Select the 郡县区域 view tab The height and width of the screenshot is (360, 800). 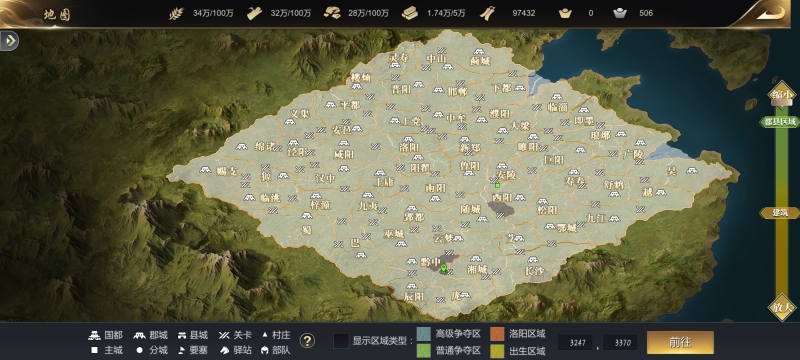tap(781, 122)
